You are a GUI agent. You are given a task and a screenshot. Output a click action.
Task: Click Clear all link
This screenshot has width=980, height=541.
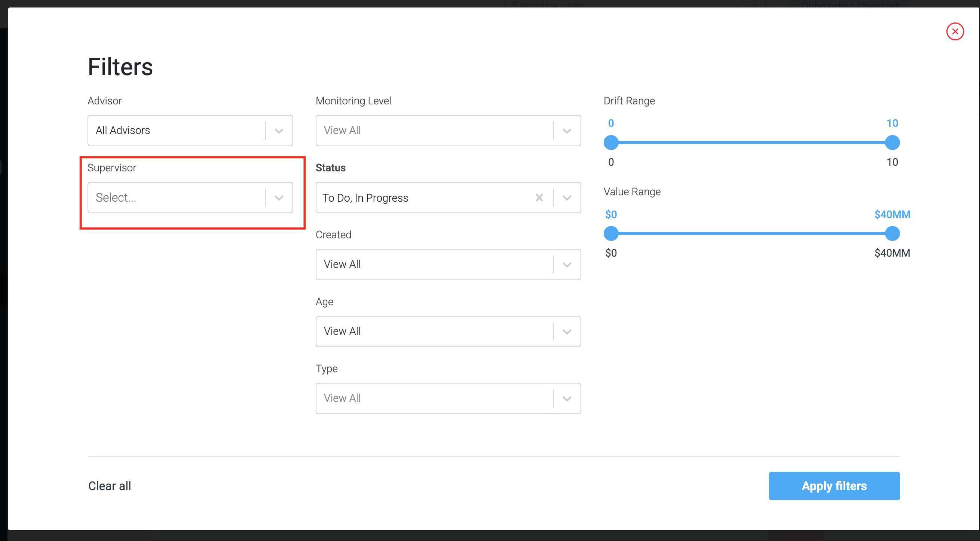click(x=110, y=486)
